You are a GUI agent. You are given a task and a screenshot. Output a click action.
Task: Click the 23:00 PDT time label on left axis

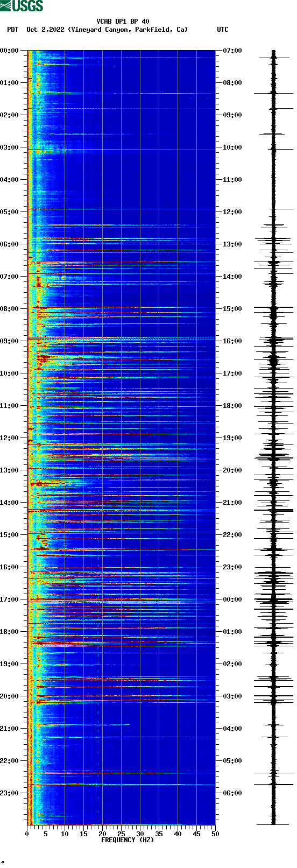click(10, 793)
